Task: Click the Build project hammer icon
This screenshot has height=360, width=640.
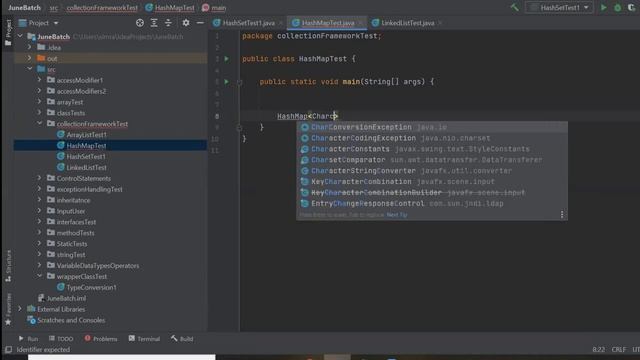Action: [x=515, y=7]
